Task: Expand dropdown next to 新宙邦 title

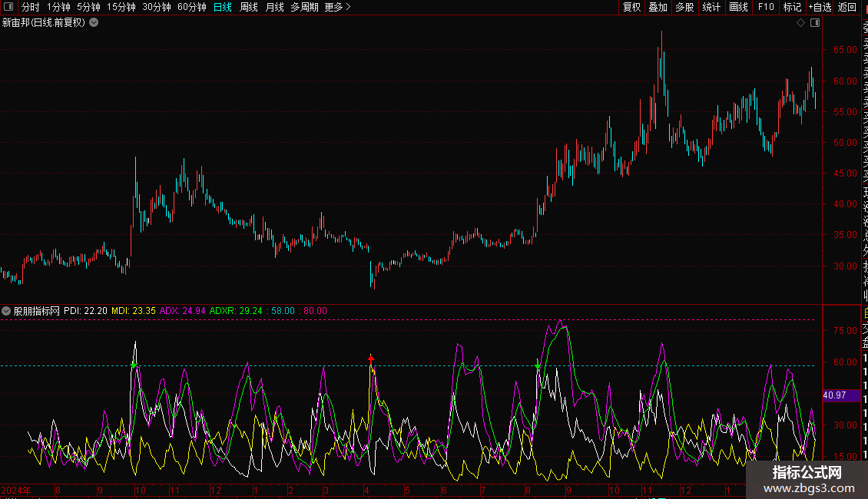Action: click(x=94, y=23)
